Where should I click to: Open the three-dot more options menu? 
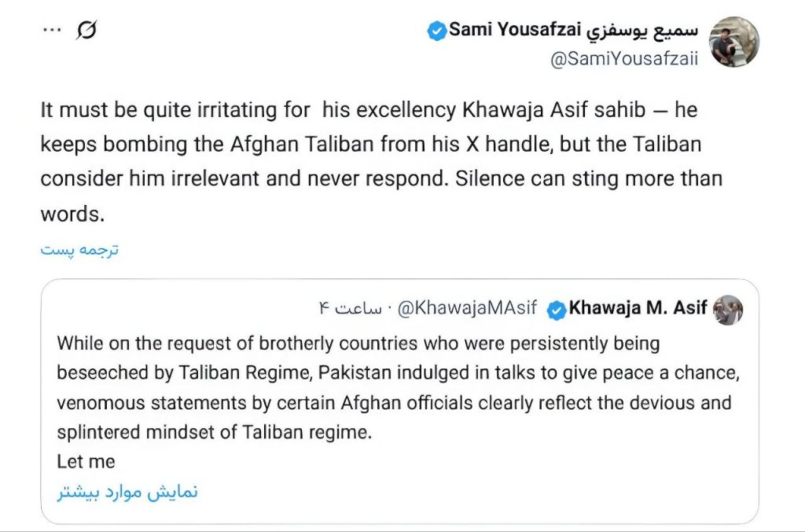tap(50, 31)
